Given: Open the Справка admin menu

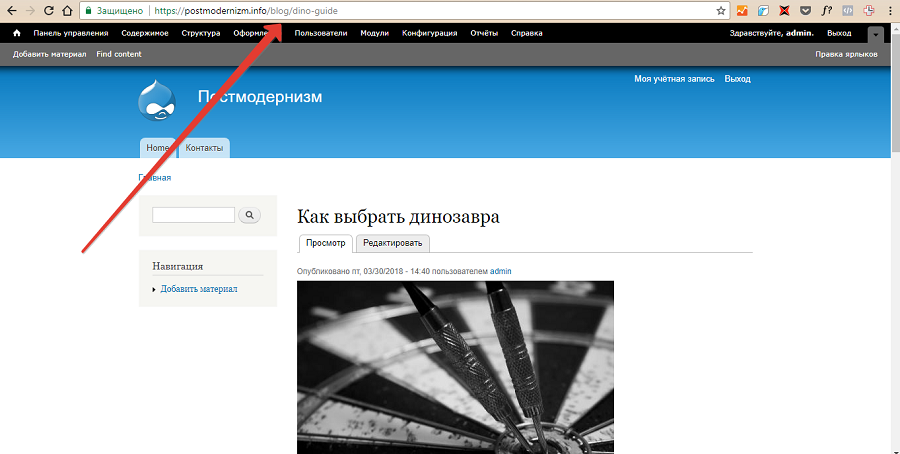Looking at the screenshot, I should click(x=526, y=33).
